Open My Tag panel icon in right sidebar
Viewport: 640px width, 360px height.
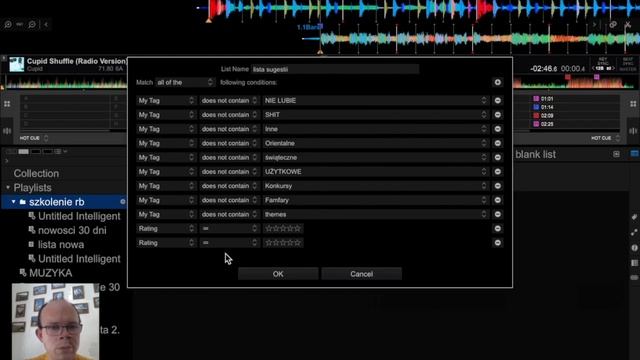(634, 217)
